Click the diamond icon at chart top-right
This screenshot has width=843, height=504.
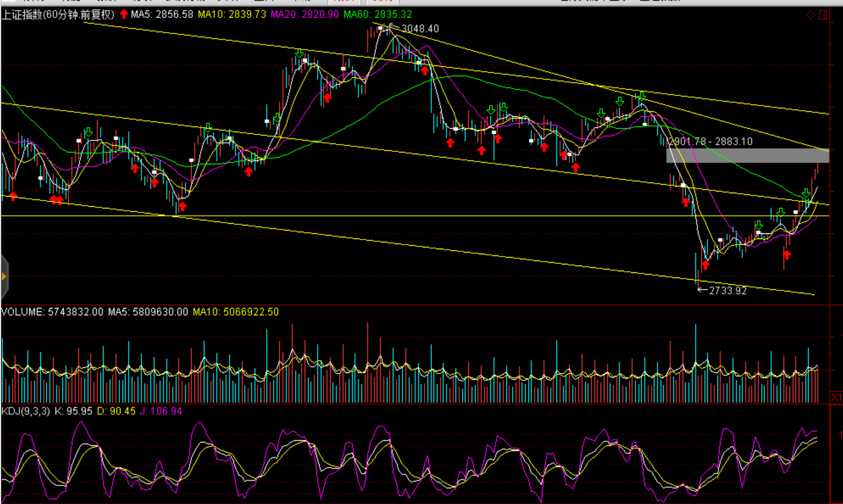pyautogui.click(x=811, y=15)
